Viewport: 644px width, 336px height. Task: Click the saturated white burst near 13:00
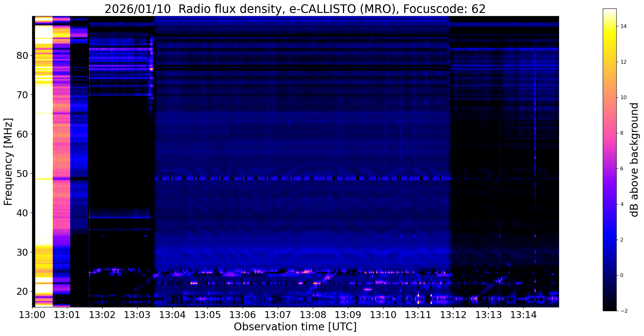[44, 161]
